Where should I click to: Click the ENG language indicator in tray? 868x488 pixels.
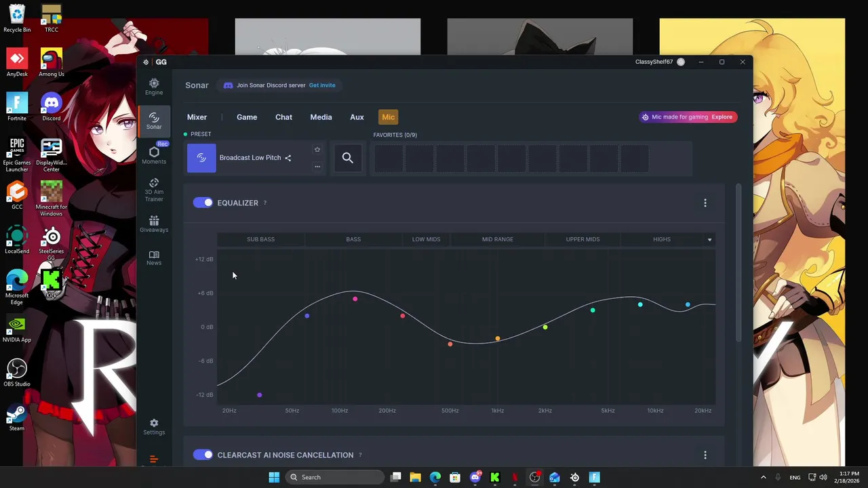(x=795, y=477)
